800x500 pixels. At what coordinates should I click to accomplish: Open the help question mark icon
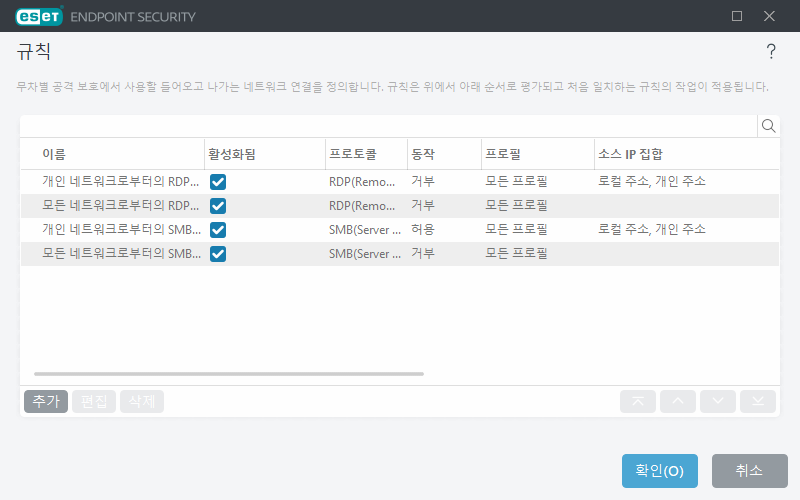771,52
